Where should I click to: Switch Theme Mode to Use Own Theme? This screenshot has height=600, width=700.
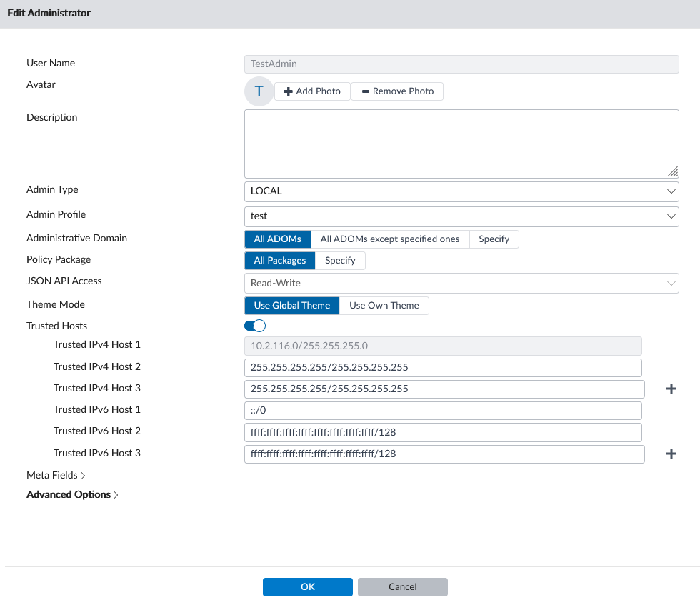click(384, 306)
